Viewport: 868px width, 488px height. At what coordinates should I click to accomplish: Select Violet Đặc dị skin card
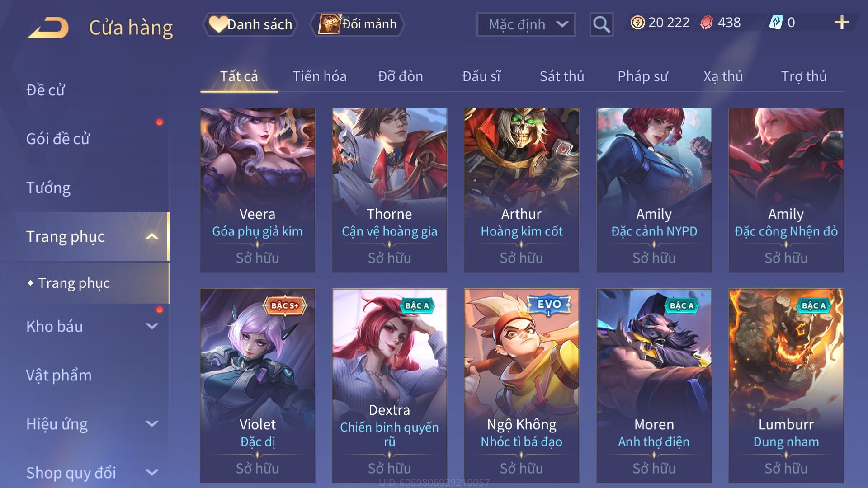point(257,386)
